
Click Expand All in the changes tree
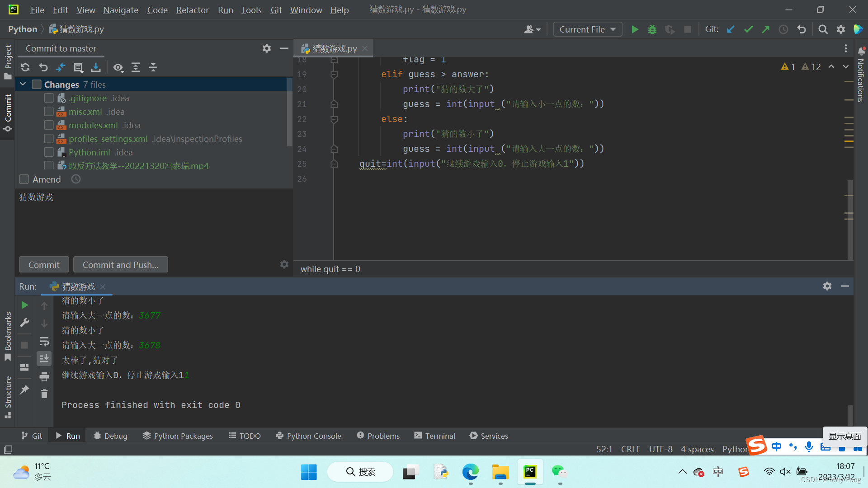coord(136,67)
